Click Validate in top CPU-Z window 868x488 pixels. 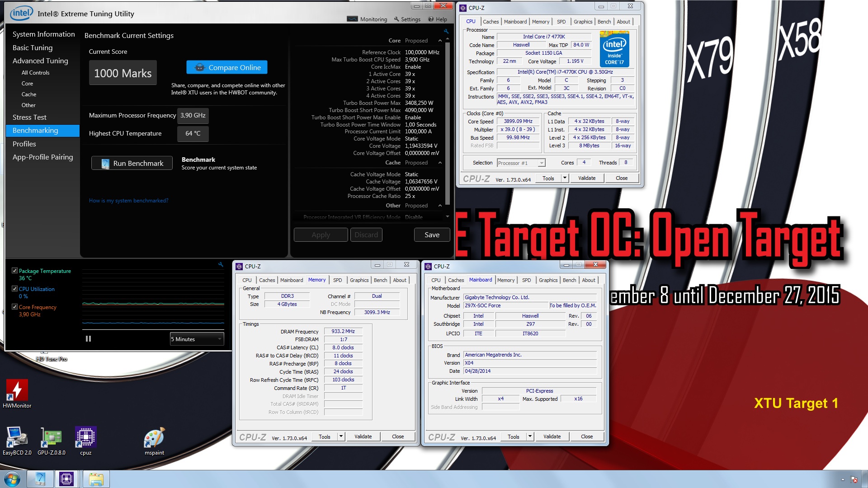[587, 178]
